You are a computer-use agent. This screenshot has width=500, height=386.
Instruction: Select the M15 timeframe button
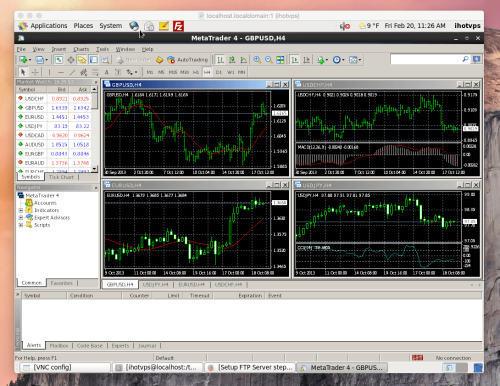point(173,72)
